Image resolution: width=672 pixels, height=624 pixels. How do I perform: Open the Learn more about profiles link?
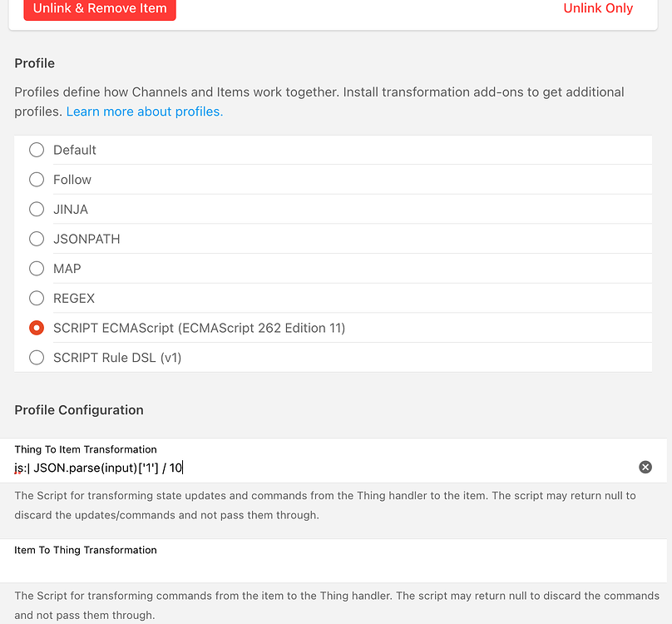pyautogui.click(x=145, y=111)
